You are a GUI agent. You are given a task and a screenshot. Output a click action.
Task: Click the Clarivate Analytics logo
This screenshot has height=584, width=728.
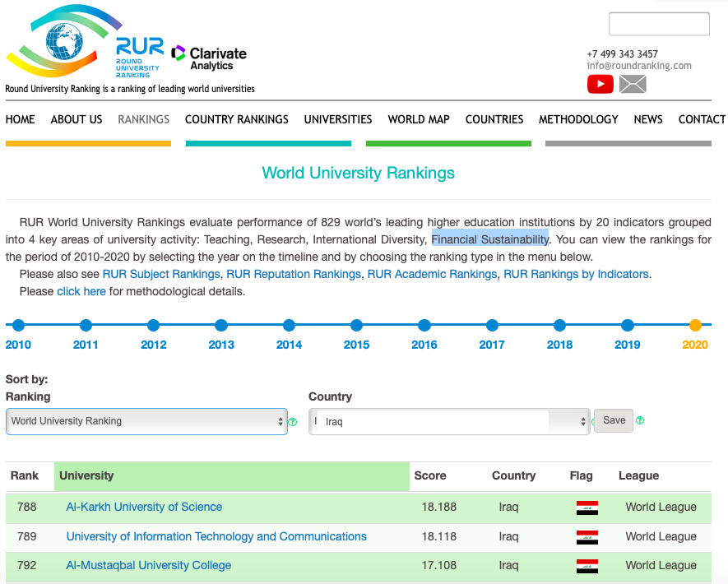tap(209, 58)
